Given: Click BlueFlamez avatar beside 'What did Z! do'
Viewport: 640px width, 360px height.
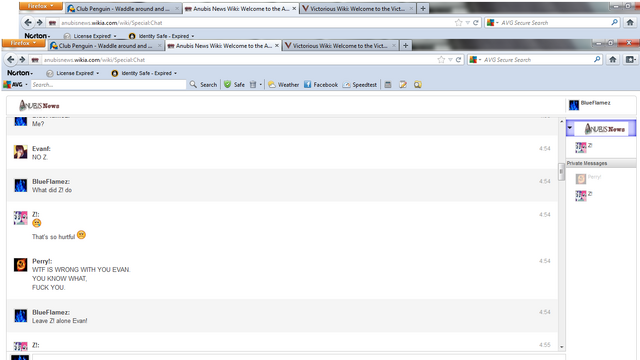Looking at the screenshot, I should pos(20,185).
